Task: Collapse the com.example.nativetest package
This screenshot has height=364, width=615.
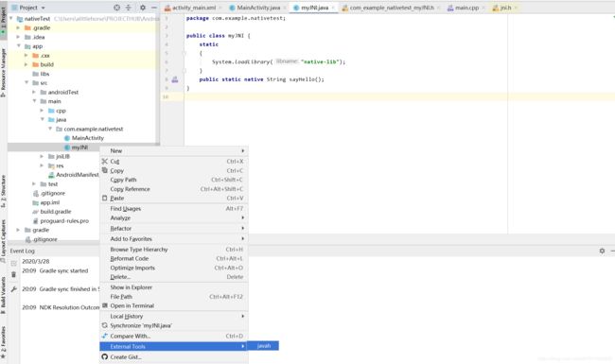Action: pos(50,129)
